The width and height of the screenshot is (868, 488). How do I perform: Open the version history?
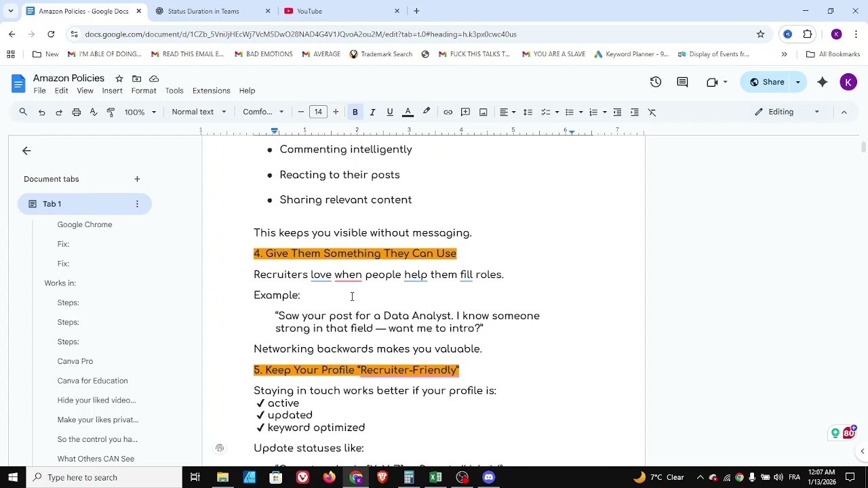pyautogui.click(x=656, y=82)
